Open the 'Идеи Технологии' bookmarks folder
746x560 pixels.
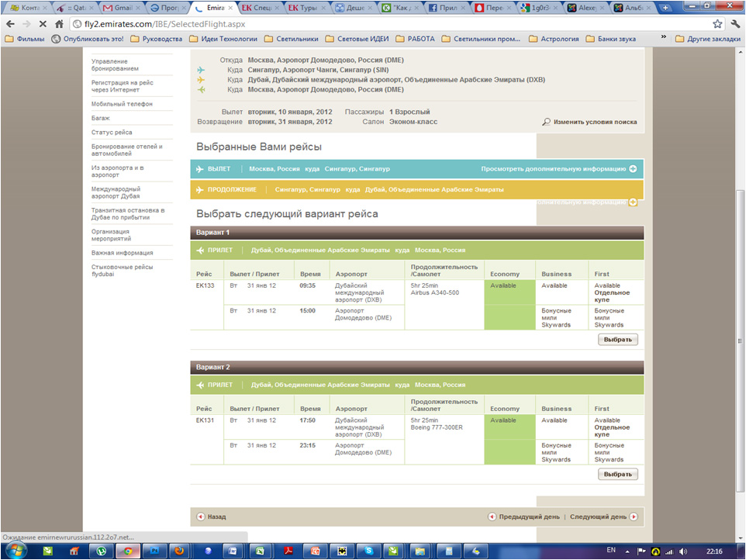223,39
